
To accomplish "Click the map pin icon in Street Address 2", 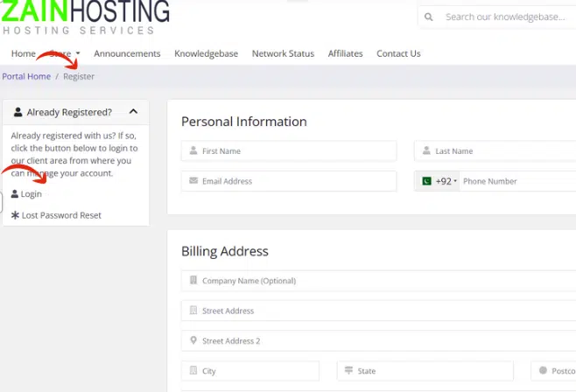I will click(193, 341).
